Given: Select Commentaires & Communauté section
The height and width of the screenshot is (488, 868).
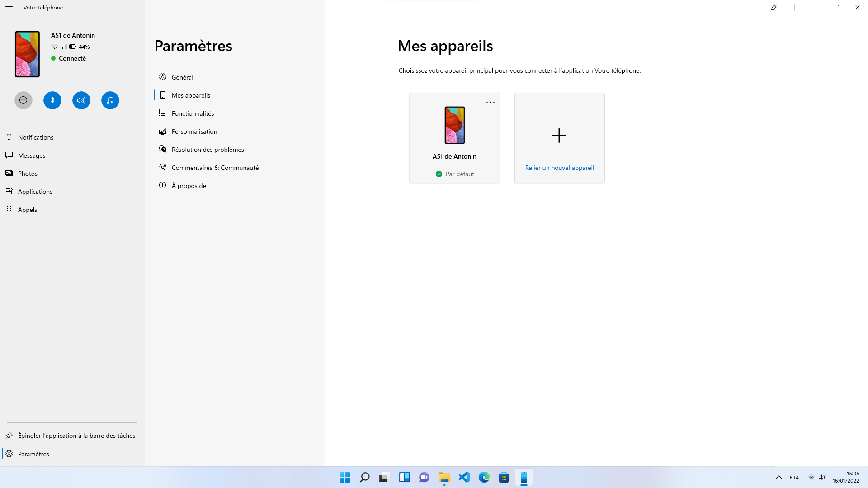Looking at the screenshot, I should coord(235,168).
